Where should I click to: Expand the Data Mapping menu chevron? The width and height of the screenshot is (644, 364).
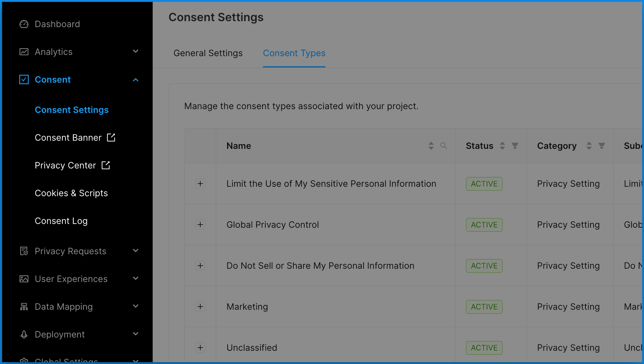pos(136,306)
